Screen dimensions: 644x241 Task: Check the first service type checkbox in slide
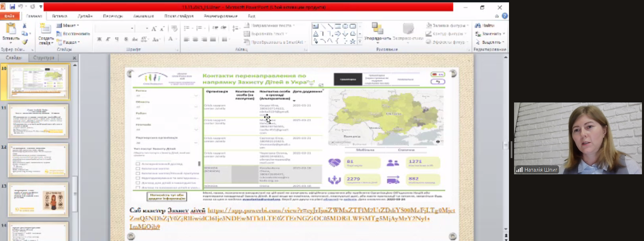(x=138, y=164)
